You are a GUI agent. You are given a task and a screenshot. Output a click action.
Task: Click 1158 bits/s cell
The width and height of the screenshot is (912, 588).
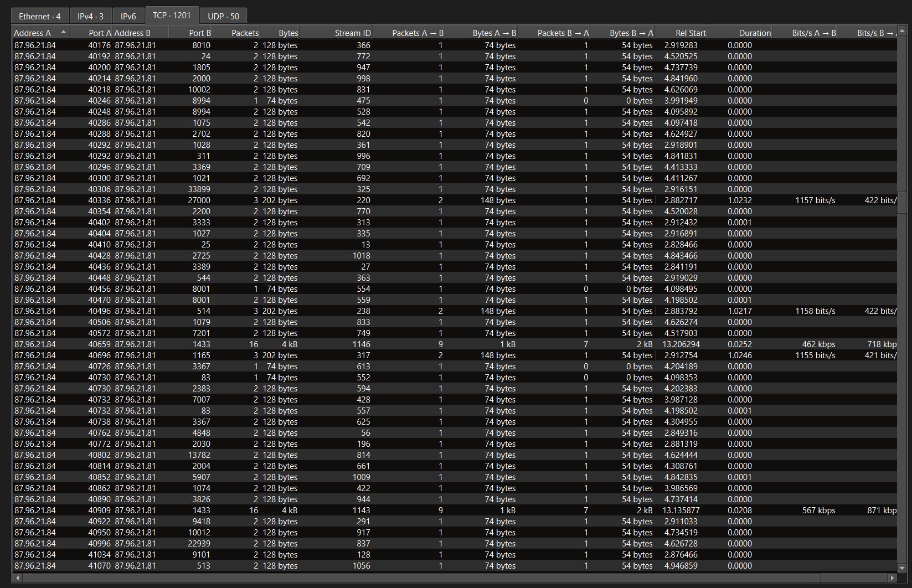tap(815, 311)
